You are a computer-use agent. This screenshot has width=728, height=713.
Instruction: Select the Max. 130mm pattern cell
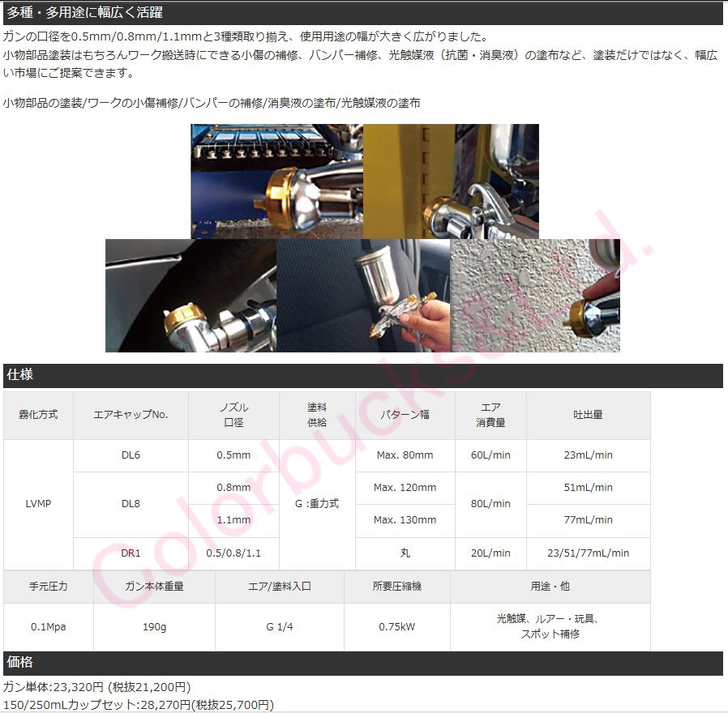pos(405,521)
